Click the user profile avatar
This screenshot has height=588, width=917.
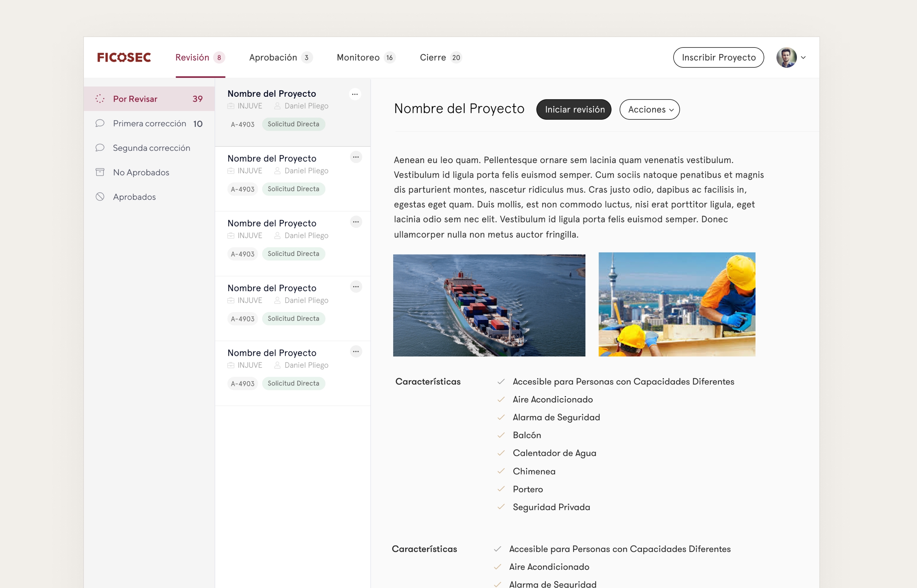786,57
